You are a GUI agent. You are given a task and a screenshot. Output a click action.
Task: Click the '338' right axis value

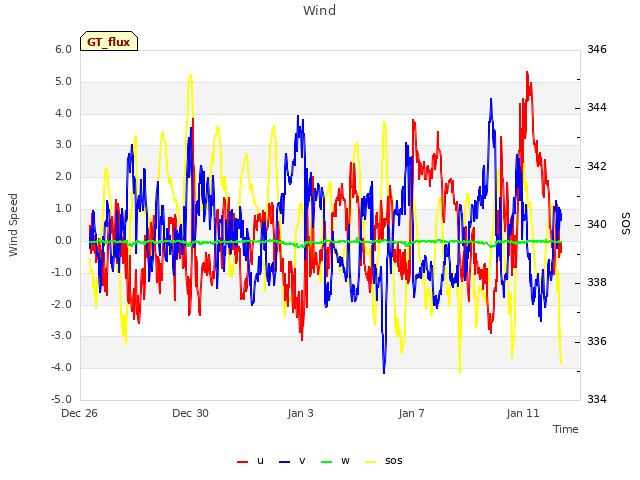coord(597,282)
